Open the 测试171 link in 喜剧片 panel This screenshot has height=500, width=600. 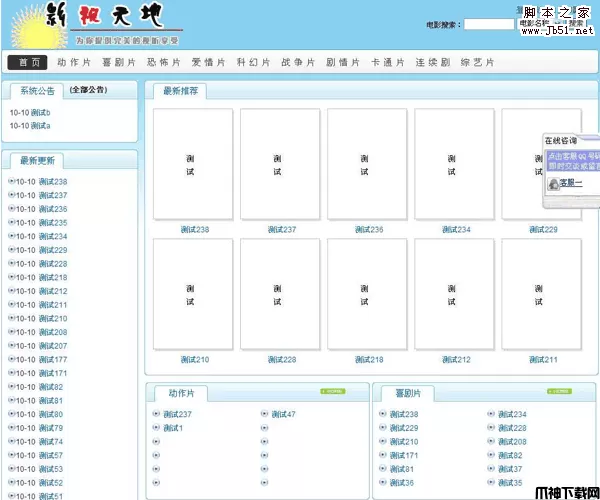(x=404, y=455)
